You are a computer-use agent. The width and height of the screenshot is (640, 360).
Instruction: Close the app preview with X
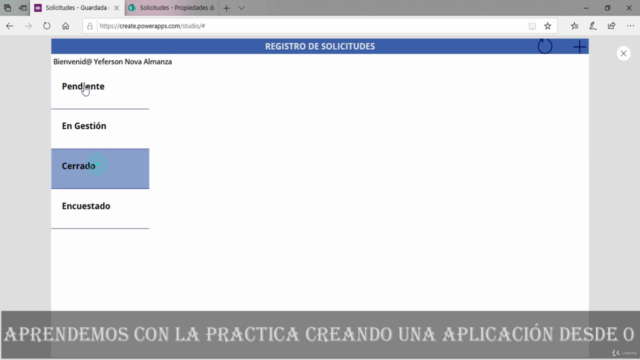click(x=623, y=53)
